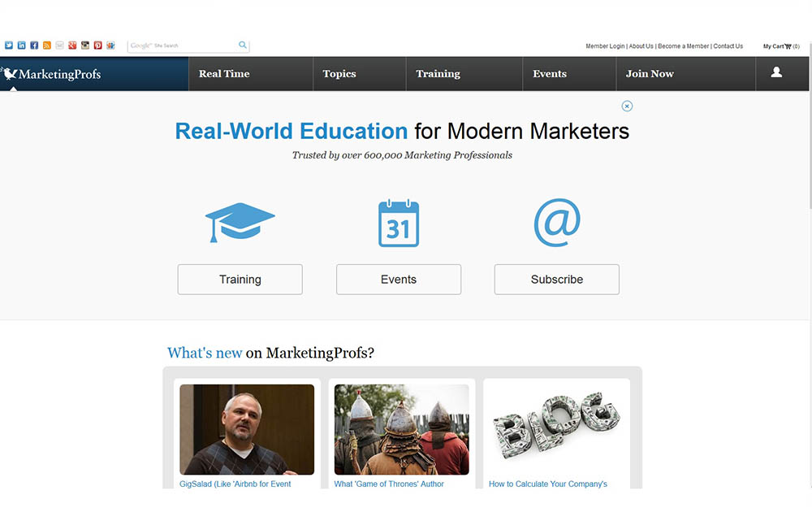812x508 pixels.
Task: Click the Subscribe button
Action: 557,280
